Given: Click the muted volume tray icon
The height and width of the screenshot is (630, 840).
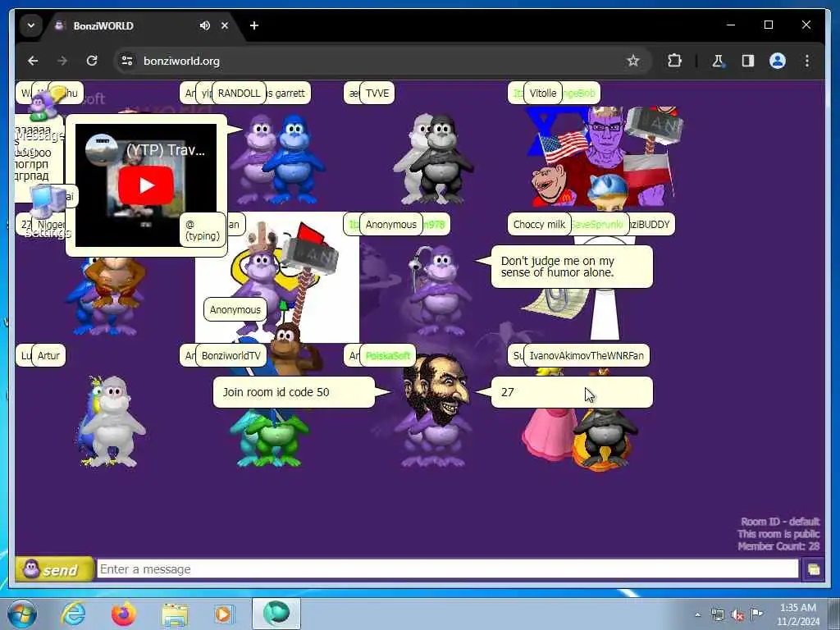Looking at the screenshot, I should click(737, 614).
